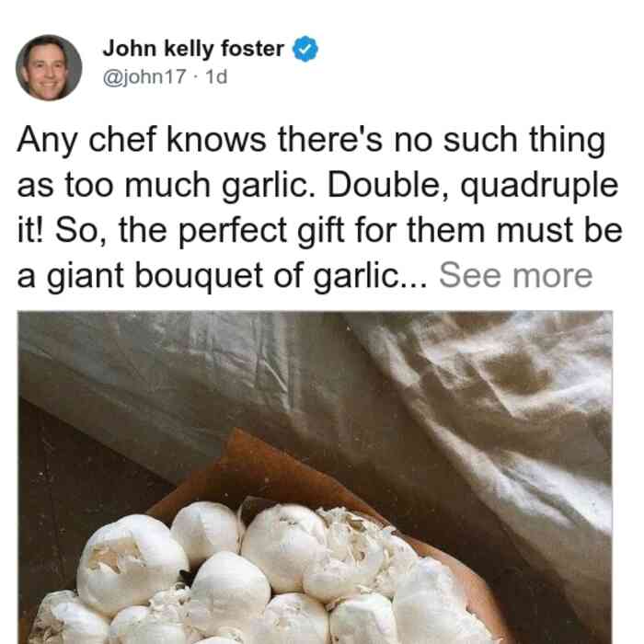644x644 pixels.
Task: Click 'John kelly' in the author name
Action: 158,49
